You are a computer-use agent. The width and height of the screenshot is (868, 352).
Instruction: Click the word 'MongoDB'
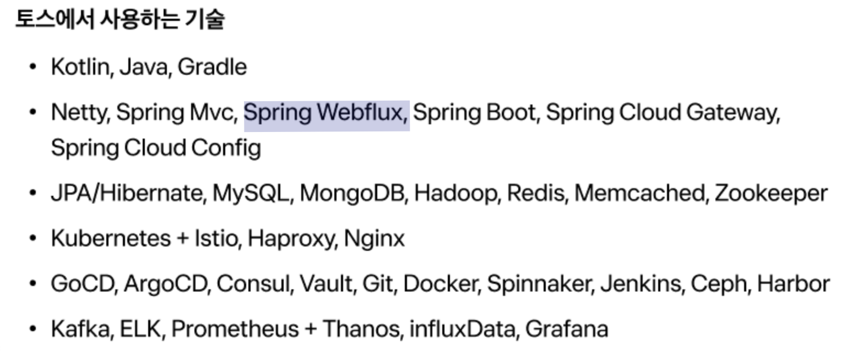tap(352, 193)
